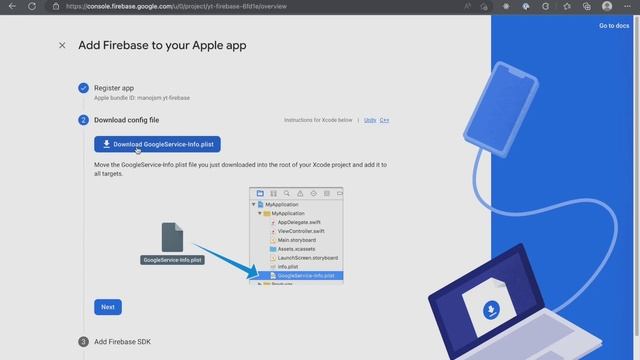Screen dimensions: 640x360
Task: Click the Next button
Action: click(x=108, y=307)
